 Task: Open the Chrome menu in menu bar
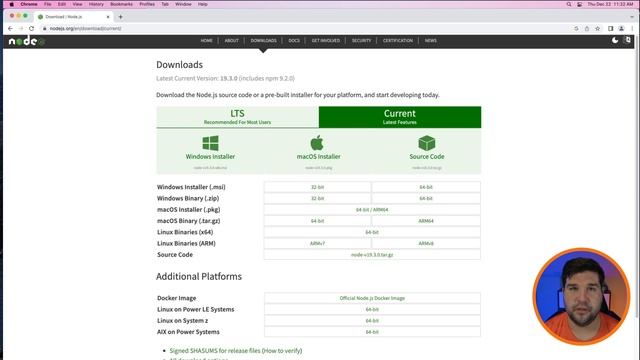(29, 4)
